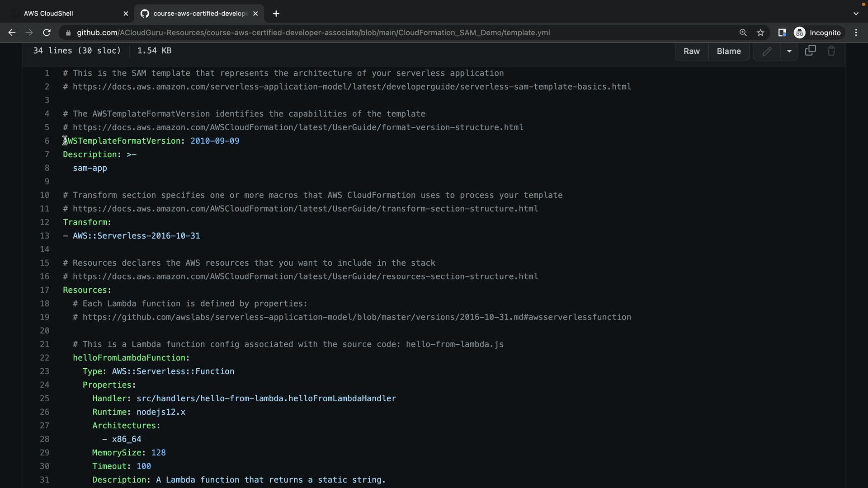Select the course-aws-certified-developer GitHub tab
The image size is (868, 488).
(199, 14)
